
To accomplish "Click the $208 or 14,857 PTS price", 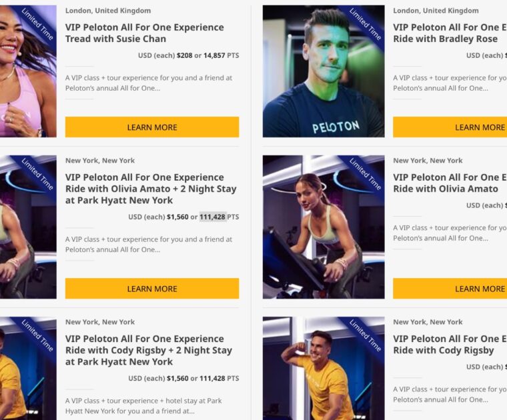I will pyautogui.click(x=208, y=55).
